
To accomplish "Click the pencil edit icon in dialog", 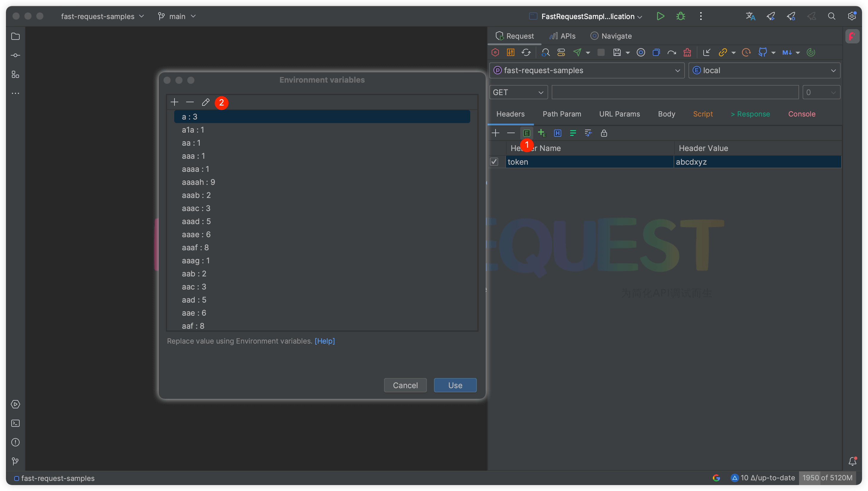I will pos(205,102).
